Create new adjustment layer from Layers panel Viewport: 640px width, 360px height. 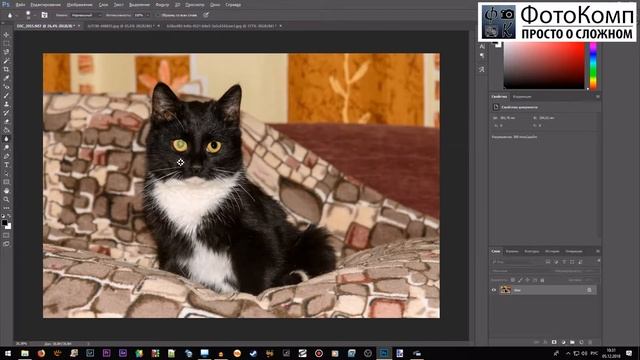563,342
